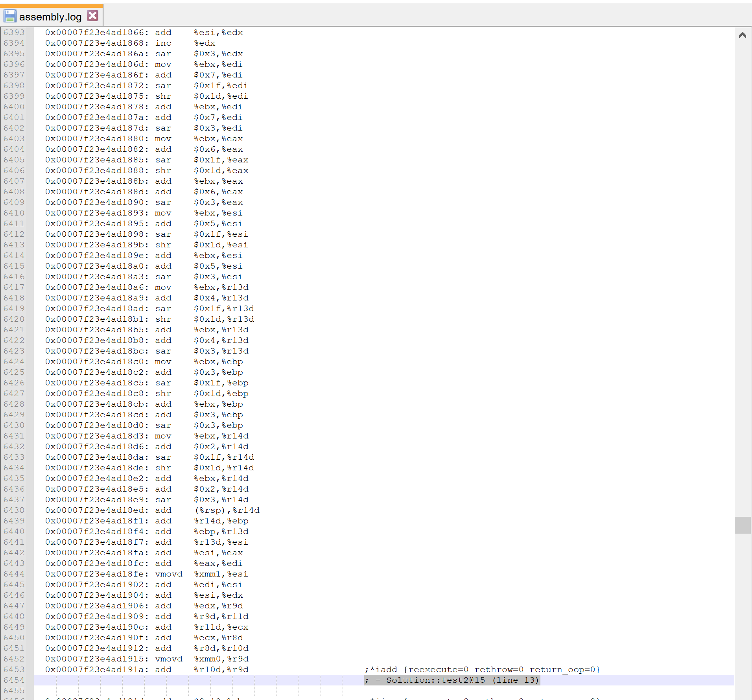This screenshot has height=700, width=752.
Task: Click operand '$0x3,%edi' on line 6402
Action: coord(218,128)
